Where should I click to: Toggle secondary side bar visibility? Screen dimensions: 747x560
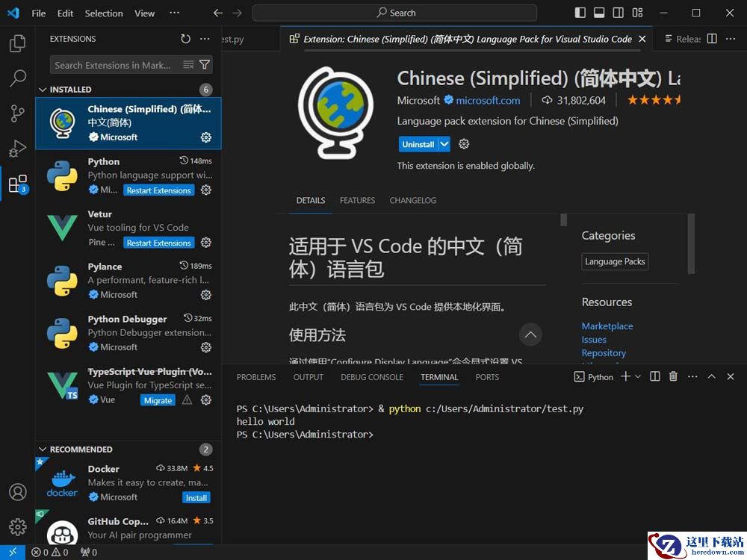619,13
